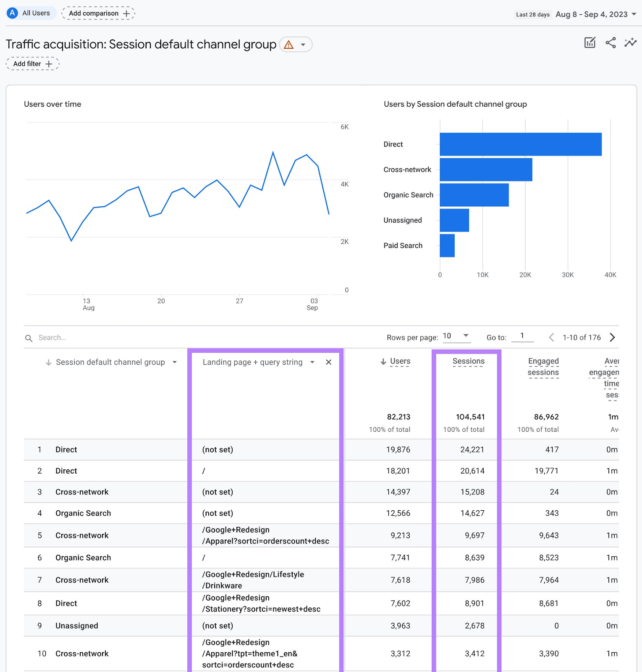Open Landing page + query string dropdown

click(x=312, y=362)
